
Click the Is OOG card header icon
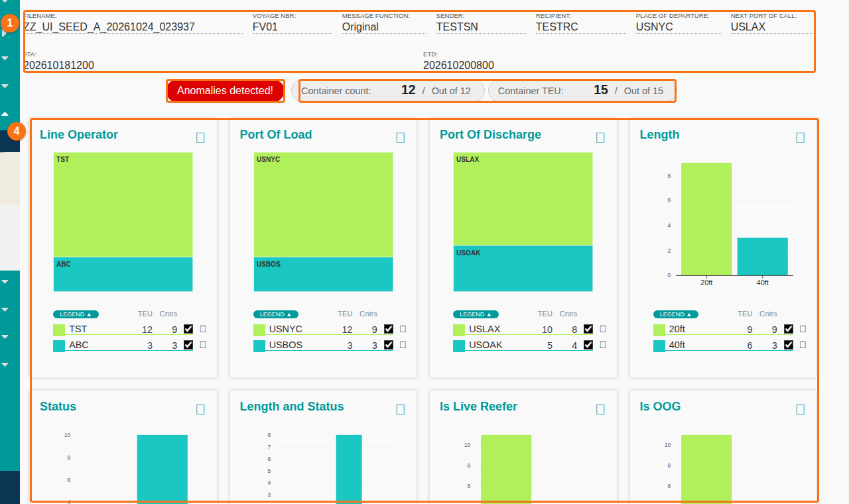tap(801, 409)
